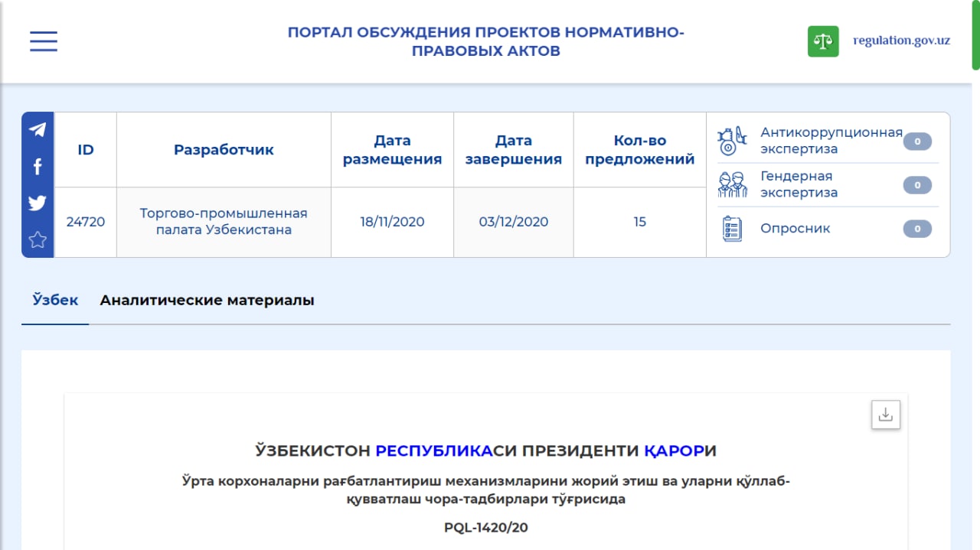Click proposals count 15
980x550 pixels.
point(640,222)
